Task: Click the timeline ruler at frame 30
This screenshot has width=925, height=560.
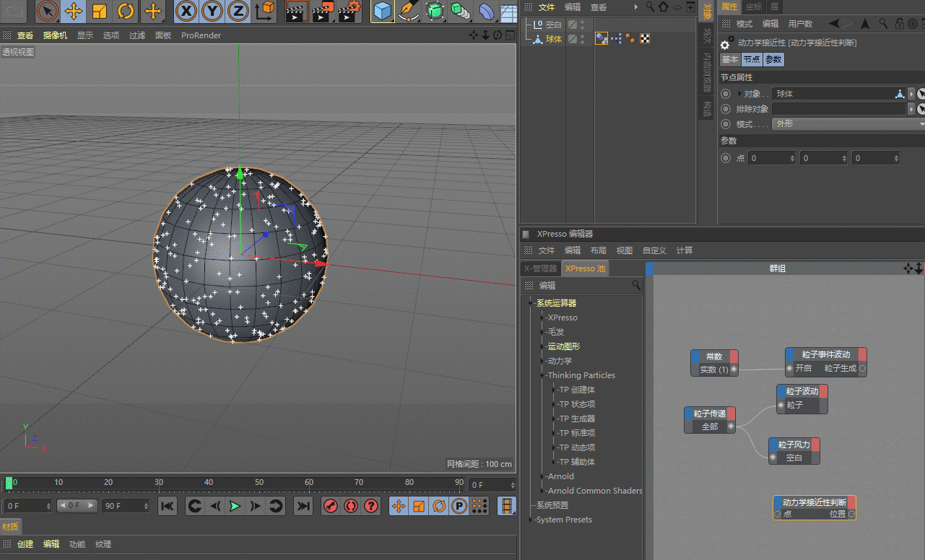Action: tap(158, 482)
